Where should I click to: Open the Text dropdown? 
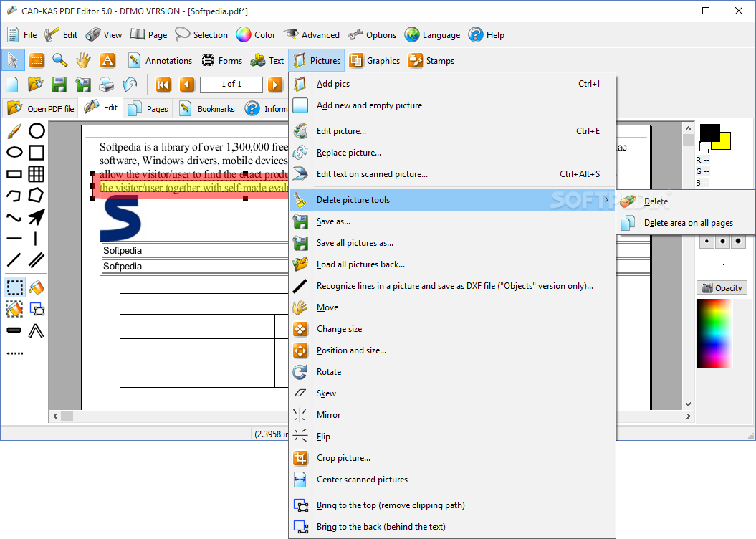pos(267,61)
